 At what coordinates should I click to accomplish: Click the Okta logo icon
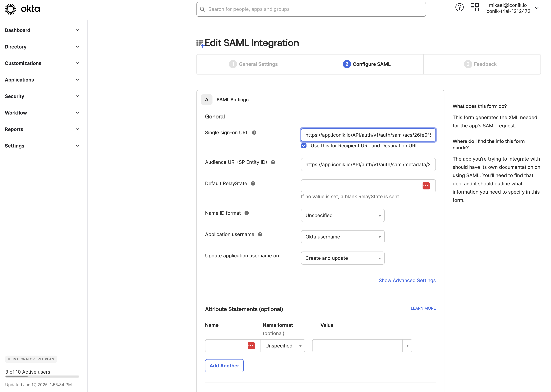pyautogui.click(x=10, y=9)
